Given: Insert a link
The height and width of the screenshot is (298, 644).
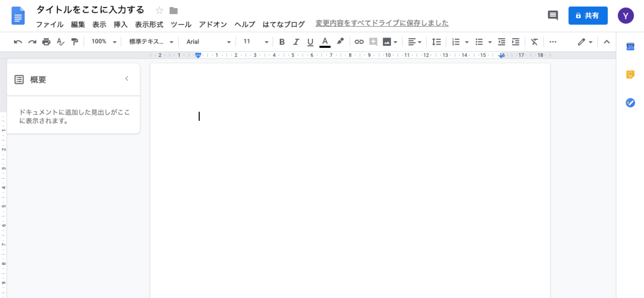Looking at the screenshot, I should tap(359, 42).
